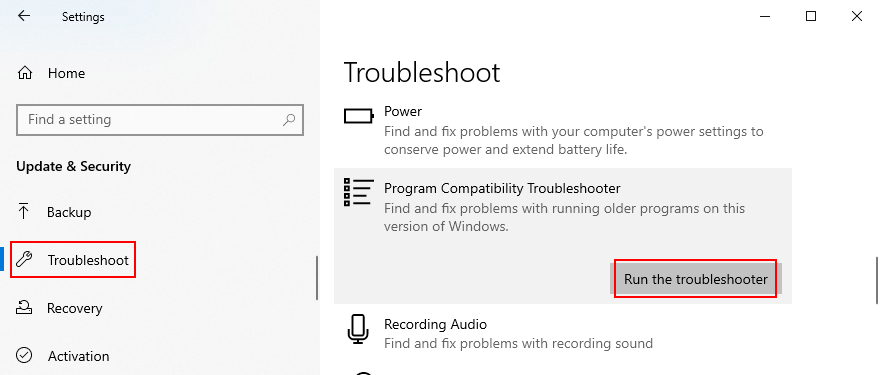Screen dimensions: 880x375
Task: Select the Backup upload arrow icon
Action: pyautogui.click(x=24, y=212)
